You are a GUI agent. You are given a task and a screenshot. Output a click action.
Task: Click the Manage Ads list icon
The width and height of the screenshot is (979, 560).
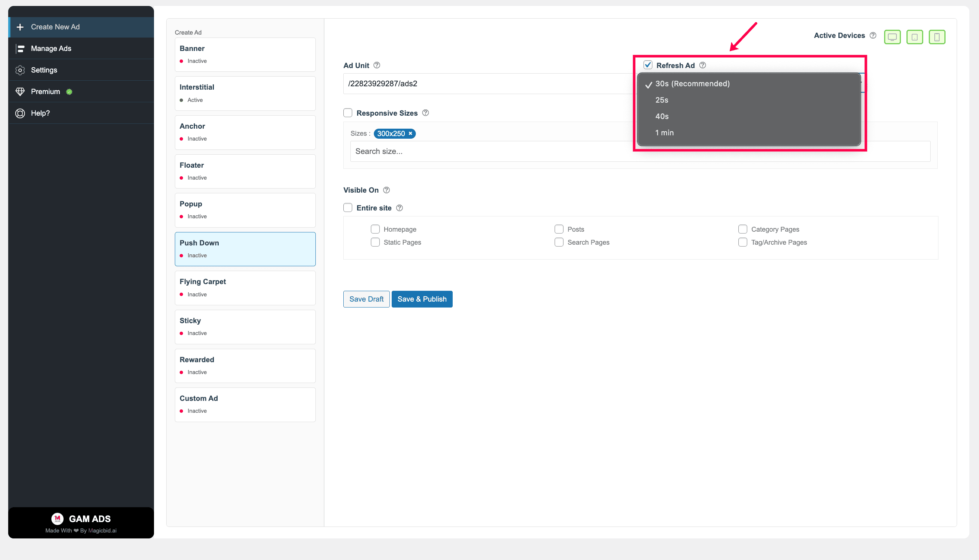point(20,48)
